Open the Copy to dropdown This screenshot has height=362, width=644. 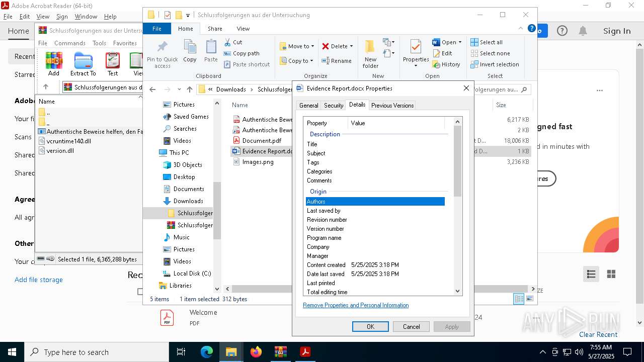pos(297,61)
